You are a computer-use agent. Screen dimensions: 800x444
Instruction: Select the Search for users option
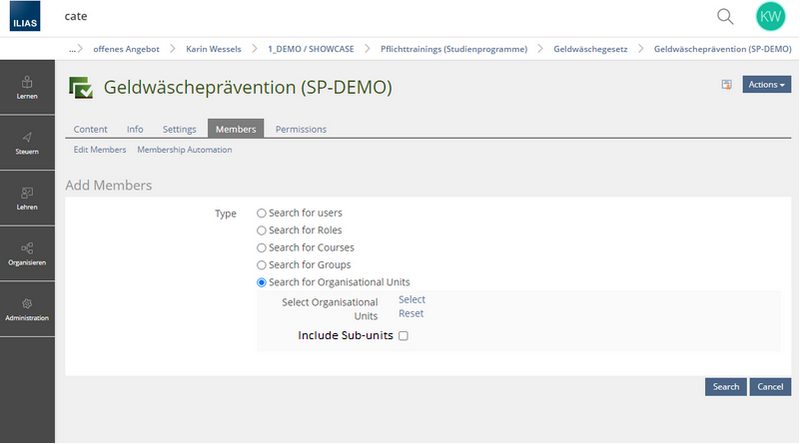262,213
